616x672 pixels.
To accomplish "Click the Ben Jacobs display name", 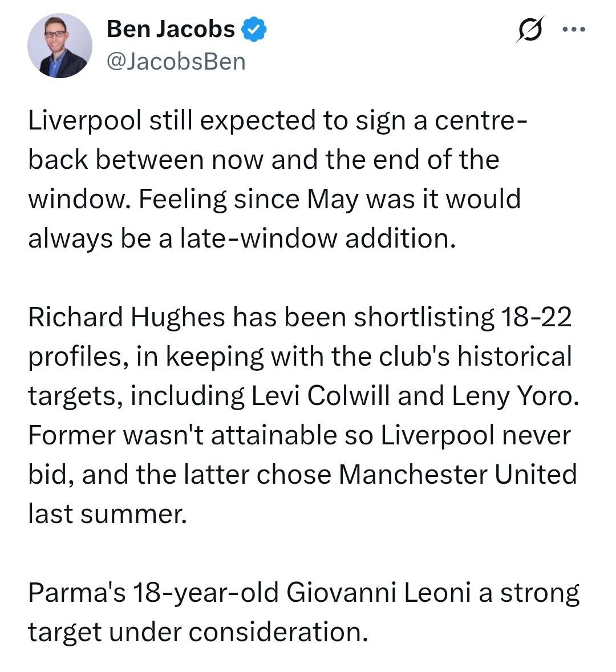I will tap(171, 29).
